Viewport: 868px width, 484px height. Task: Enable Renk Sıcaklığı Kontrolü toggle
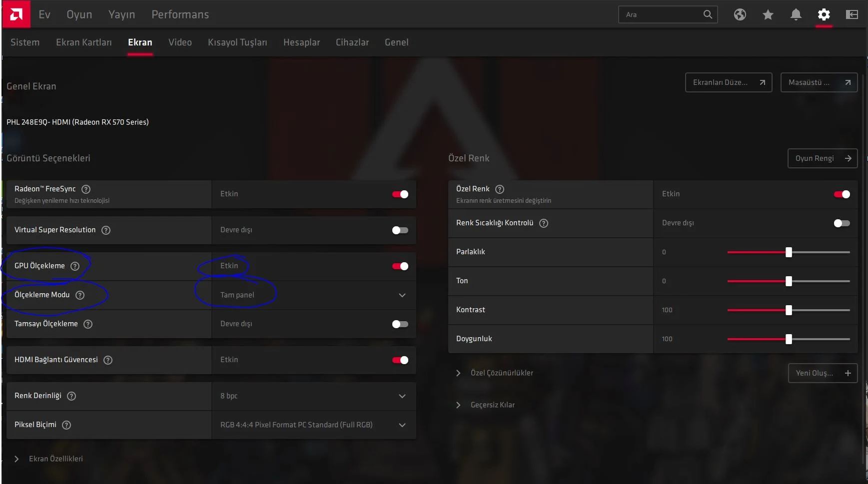(842, 223)
